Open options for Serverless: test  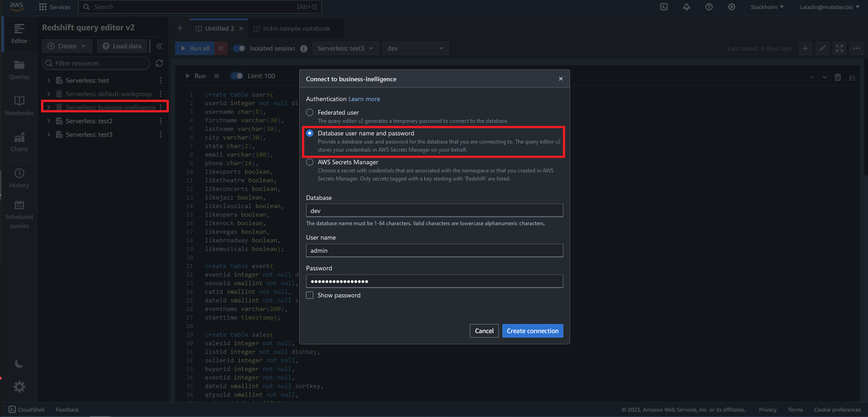click(161, 80)
